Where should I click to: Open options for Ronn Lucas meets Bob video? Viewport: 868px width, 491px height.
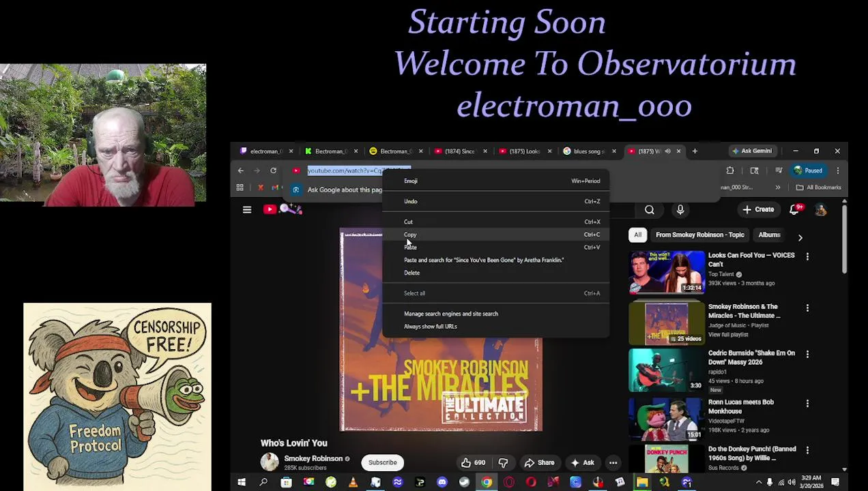coord(807,403)
